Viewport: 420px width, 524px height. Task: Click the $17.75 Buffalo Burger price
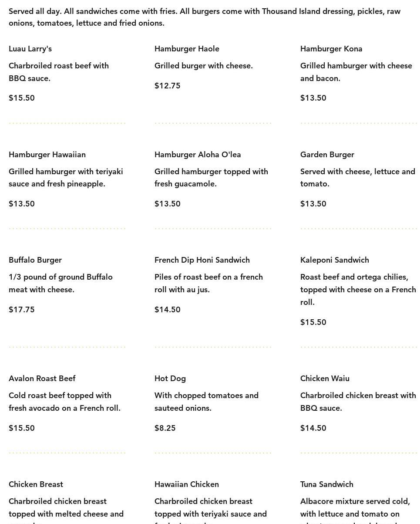point(21,310)
